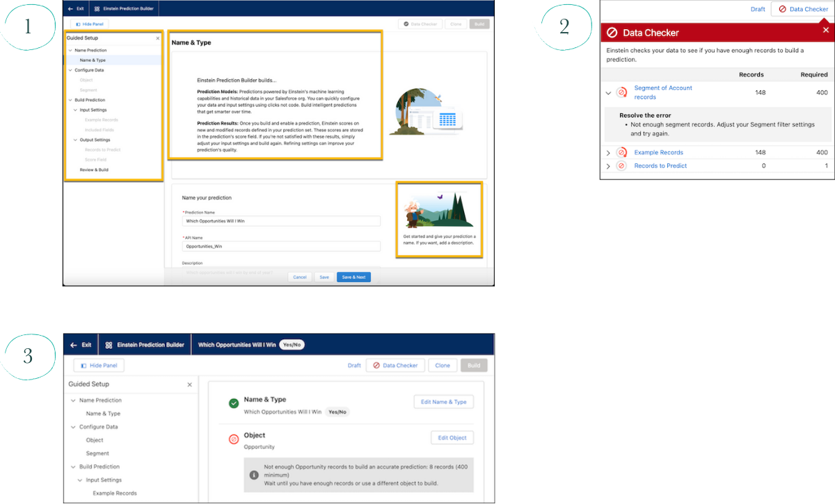This screenshot has height=504, width=835.
Task: Click tree-and-spreadsheet illustration in Name & Type
Action: [x=427, y=110]
